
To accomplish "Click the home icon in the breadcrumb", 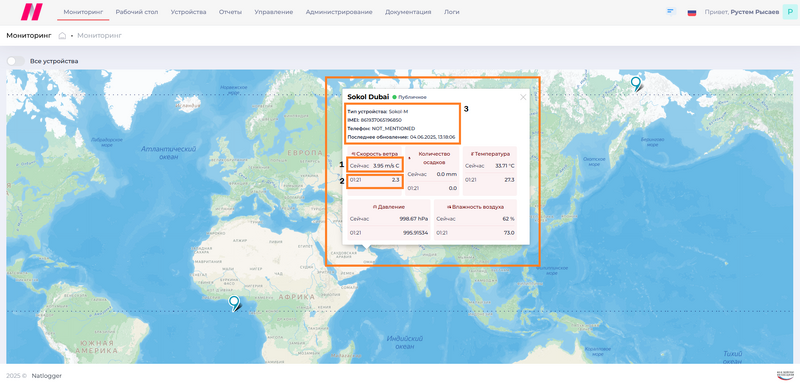I will 62,36.
